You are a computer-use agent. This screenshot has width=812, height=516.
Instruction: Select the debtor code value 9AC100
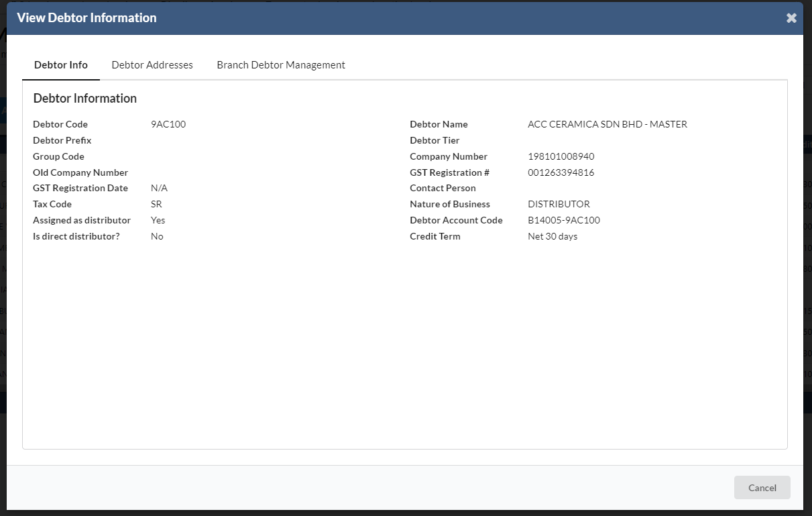168,124
